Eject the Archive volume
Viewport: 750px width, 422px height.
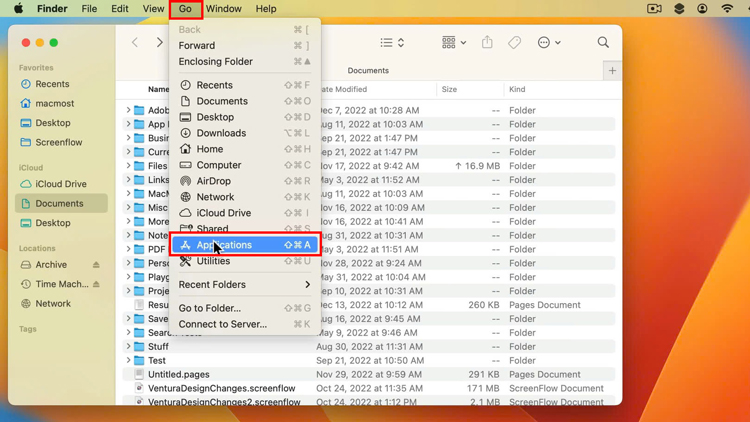[x=96, y=265]
